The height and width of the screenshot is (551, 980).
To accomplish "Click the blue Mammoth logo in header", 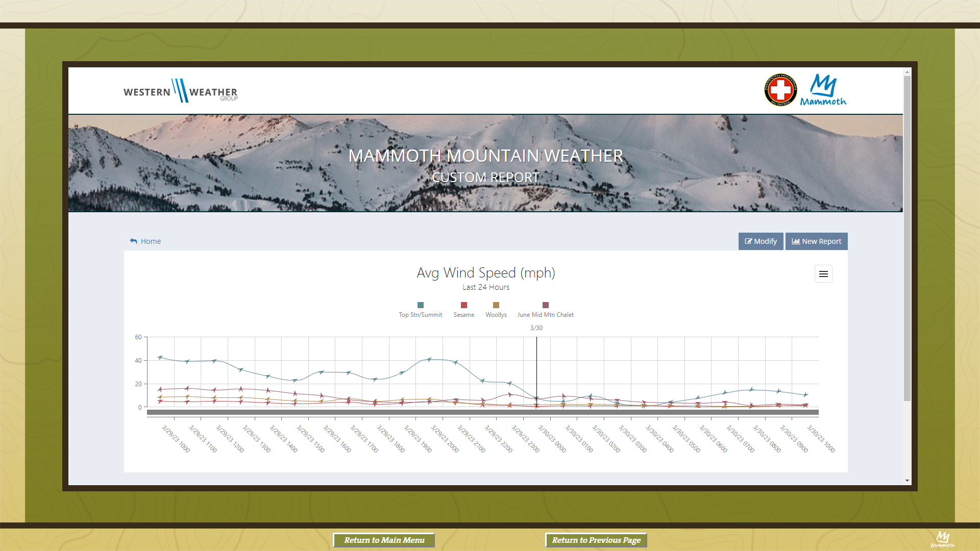I will (x=823, y=90).
